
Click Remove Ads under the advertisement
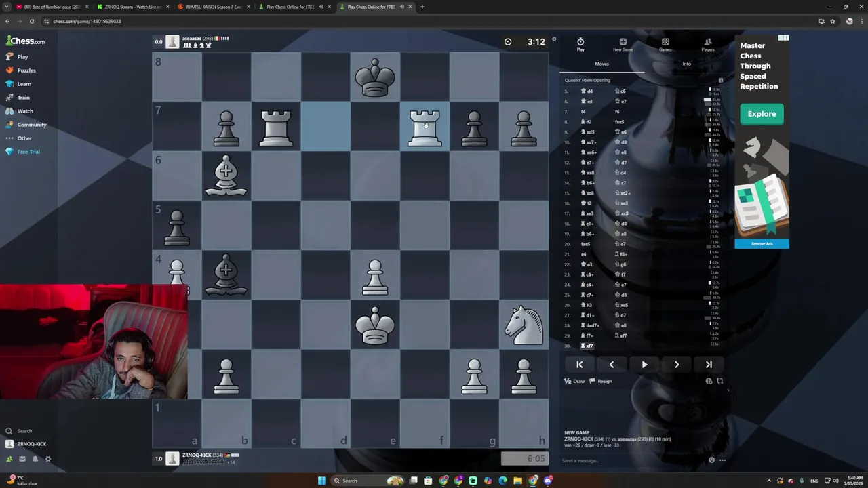pos(762,243)
